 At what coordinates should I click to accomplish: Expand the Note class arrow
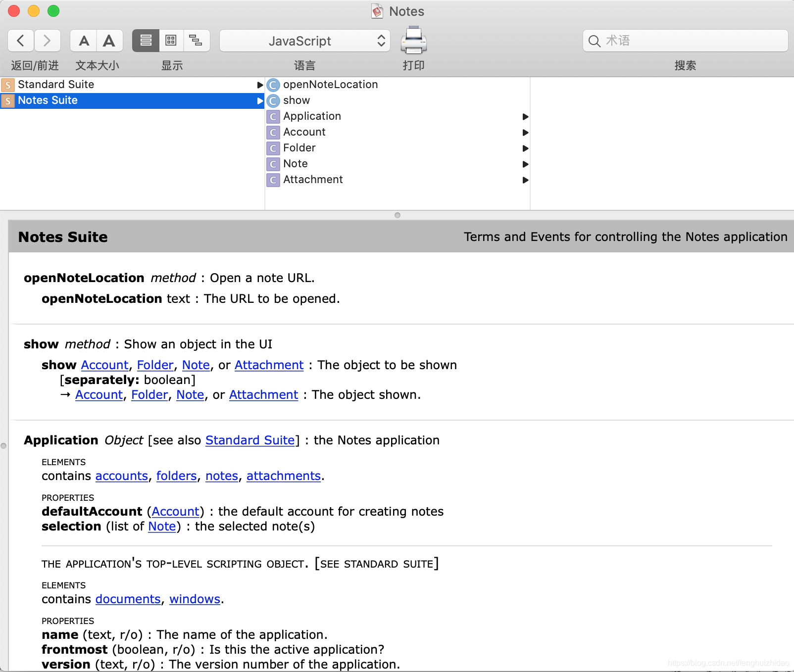coord(525,164)
